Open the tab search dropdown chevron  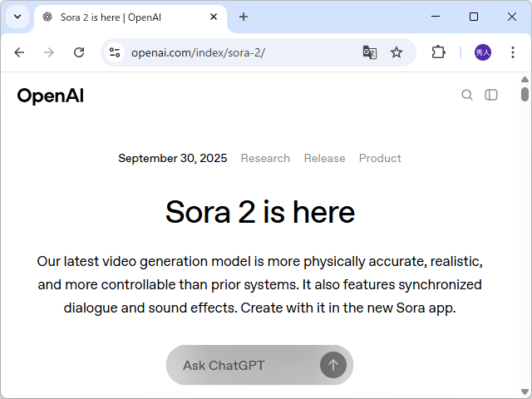point(17,17)
